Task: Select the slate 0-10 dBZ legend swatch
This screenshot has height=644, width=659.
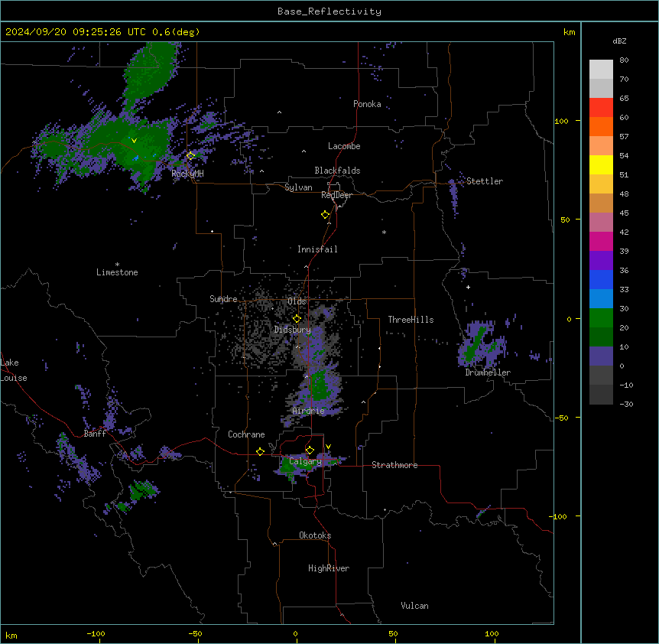Action: pyautogui.click(x=601, y=356)
